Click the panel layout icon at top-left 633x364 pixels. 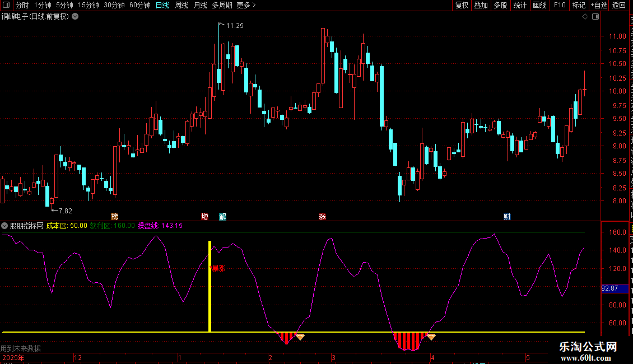tap(6, 5)
